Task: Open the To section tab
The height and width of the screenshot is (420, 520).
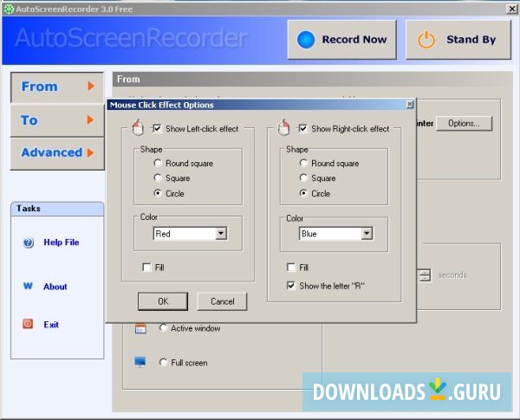Action: [x=57, y=120]
